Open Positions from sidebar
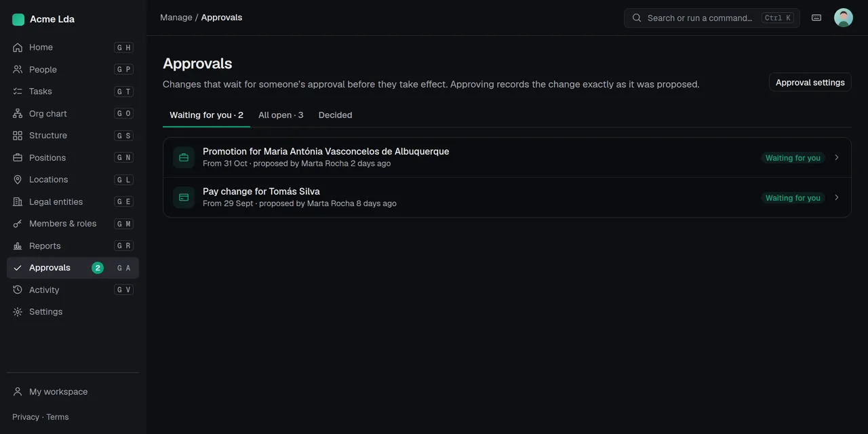Viewport: 868px width, 434px height. pos(73,157)
